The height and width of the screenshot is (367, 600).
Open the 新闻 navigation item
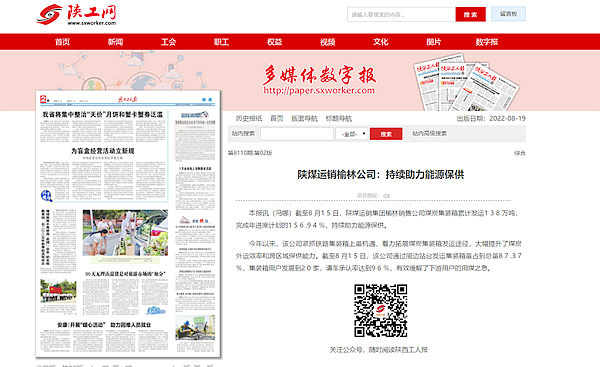[115, 42]
